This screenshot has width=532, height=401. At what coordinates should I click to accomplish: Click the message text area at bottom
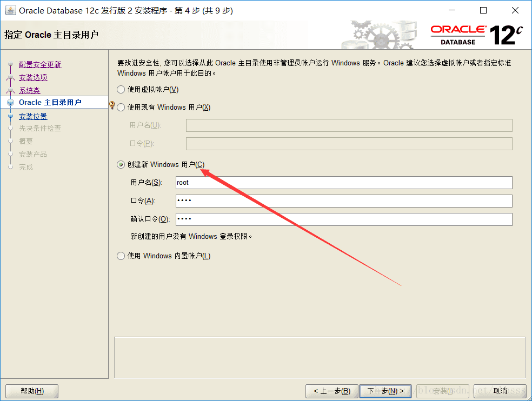pyautogui.click(x=320, y=358)
